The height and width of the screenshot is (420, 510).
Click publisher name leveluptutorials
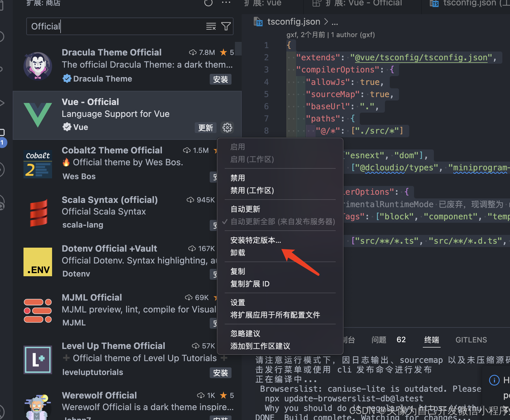(x=93, y=372)
